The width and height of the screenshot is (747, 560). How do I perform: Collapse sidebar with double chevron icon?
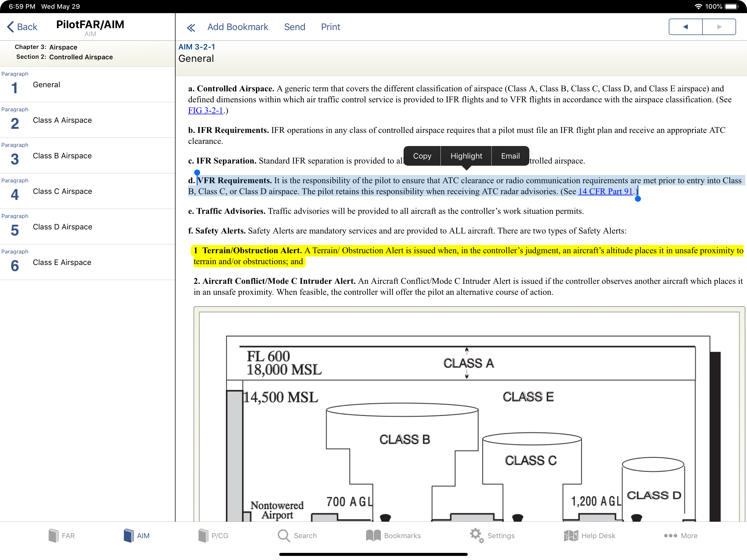tap(191, 27)
